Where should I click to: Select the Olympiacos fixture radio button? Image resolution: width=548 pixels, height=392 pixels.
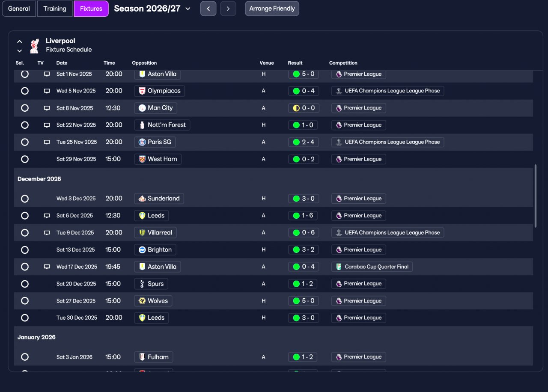coord(25,91)
